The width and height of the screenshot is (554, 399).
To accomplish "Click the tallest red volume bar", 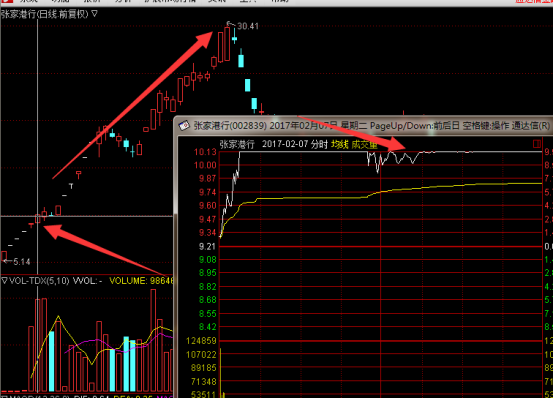I will 153,340.
